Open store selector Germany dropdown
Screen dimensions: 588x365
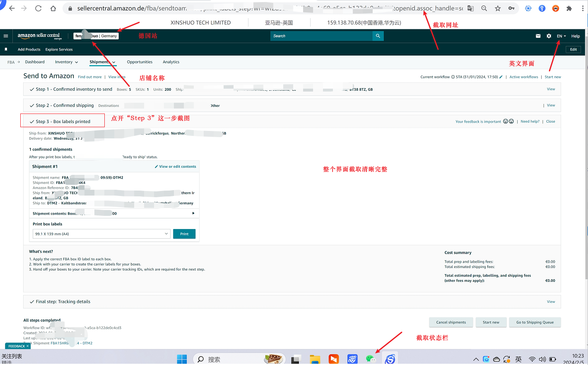point(96,36)
